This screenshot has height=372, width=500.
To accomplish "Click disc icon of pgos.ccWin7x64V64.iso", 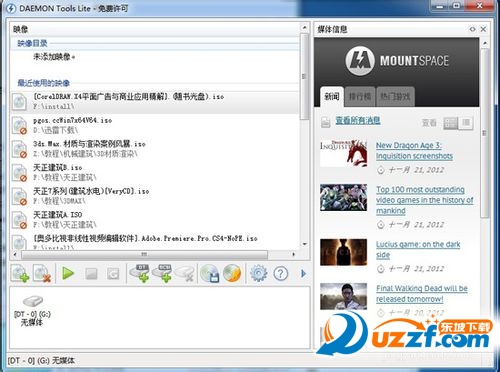I will pos(20,126).
